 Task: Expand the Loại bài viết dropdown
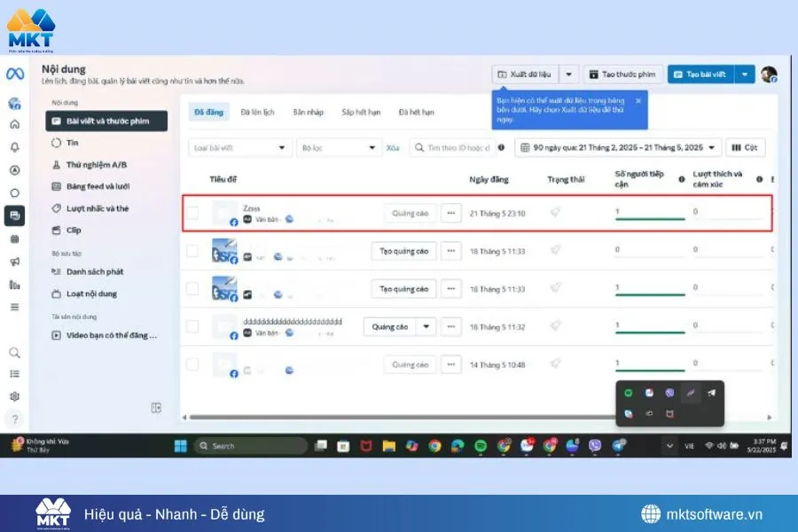click(239, 147)
